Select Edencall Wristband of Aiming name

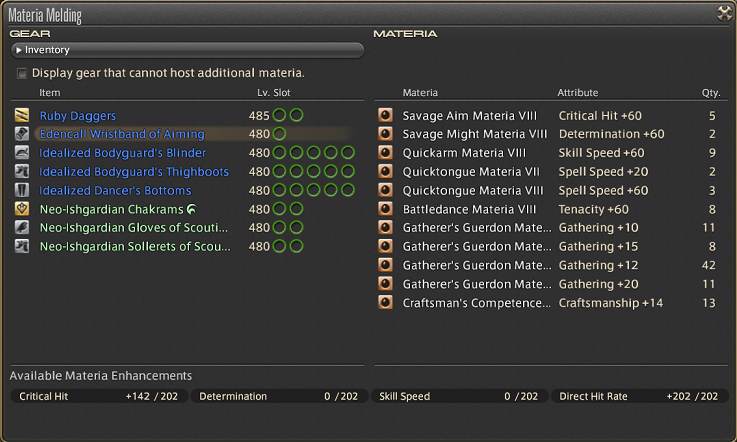coord(122,134)
